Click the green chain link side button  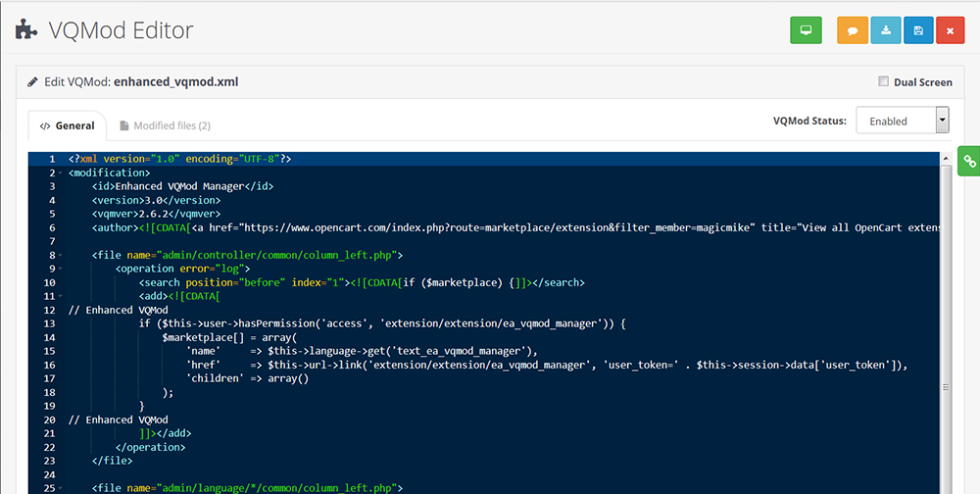[x=969, y=161]
